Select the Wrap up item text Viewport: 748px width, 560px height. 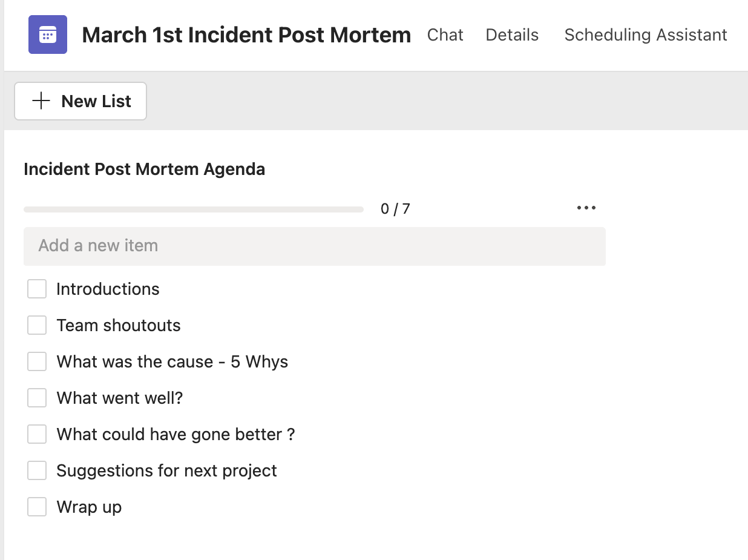[88, 507]
